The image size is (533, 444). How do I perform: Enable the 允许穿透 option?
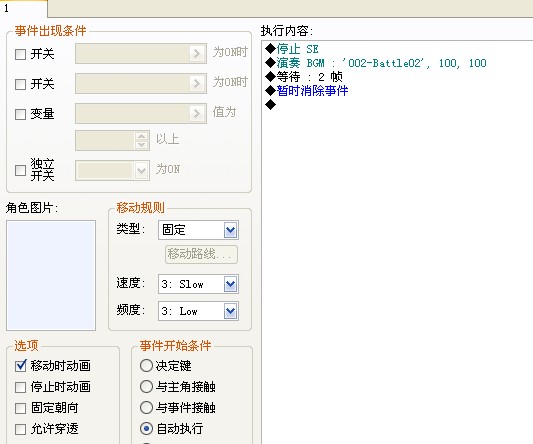20,429
